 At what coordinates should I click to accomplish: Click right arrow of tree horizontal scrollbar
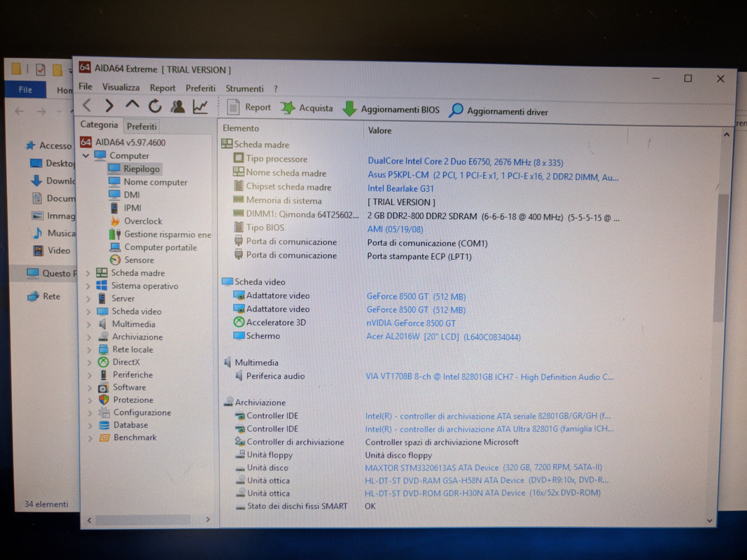point(208,519)
